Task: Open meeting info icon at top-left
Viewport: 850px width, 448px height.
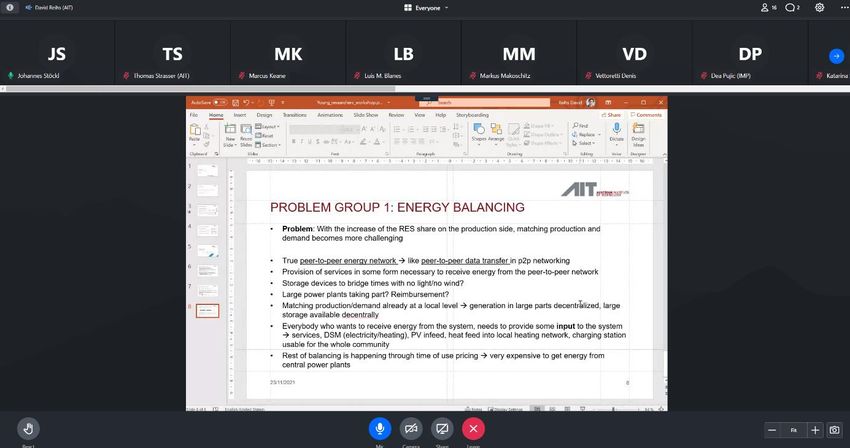Action: [x=10, y=8]
